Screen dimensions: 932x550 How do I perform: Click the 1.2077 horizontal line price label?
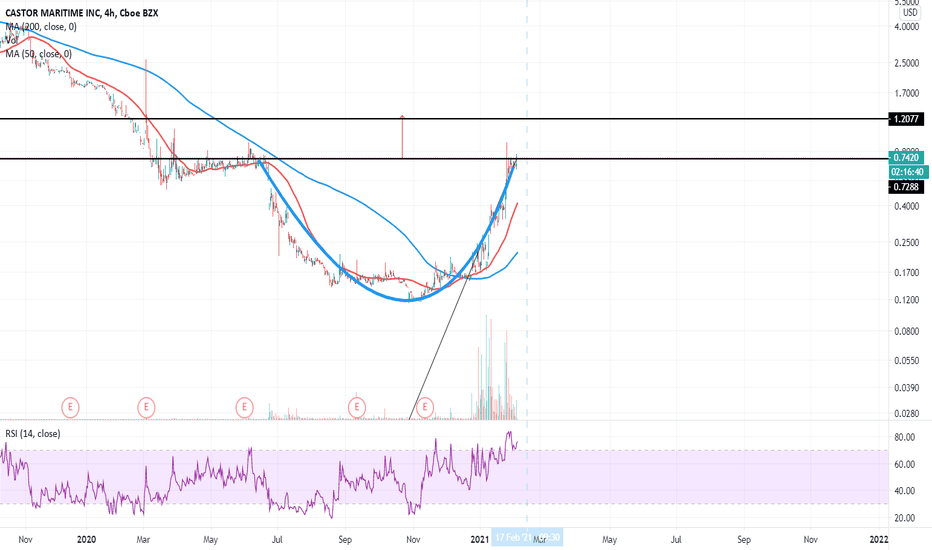coord(906,119)
